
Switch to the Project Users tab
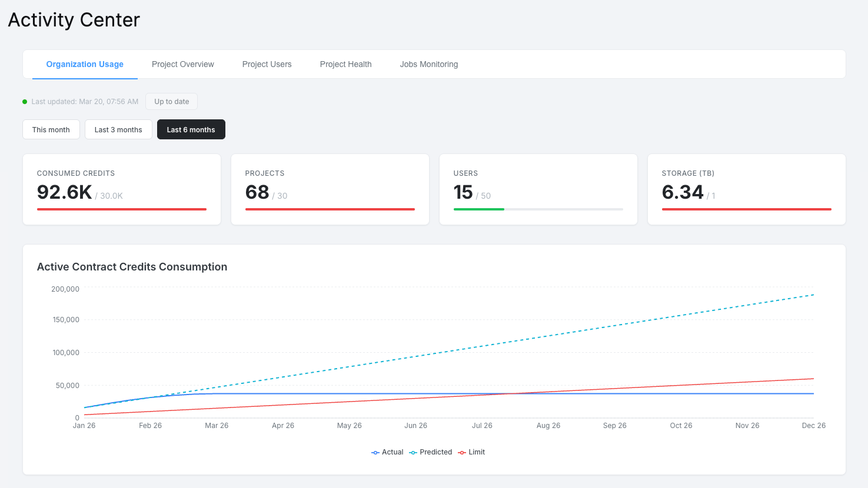(267, 64)
